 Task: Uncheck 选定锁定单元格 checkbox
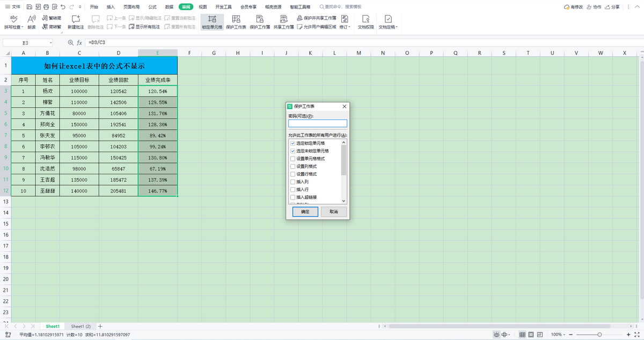pos(292,143)
